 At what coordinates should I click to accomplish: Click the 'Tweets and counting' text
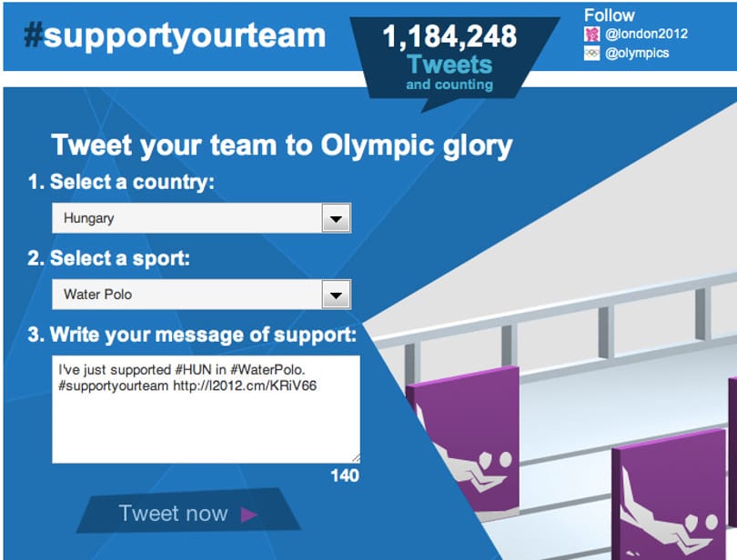(x=449, y=73)
